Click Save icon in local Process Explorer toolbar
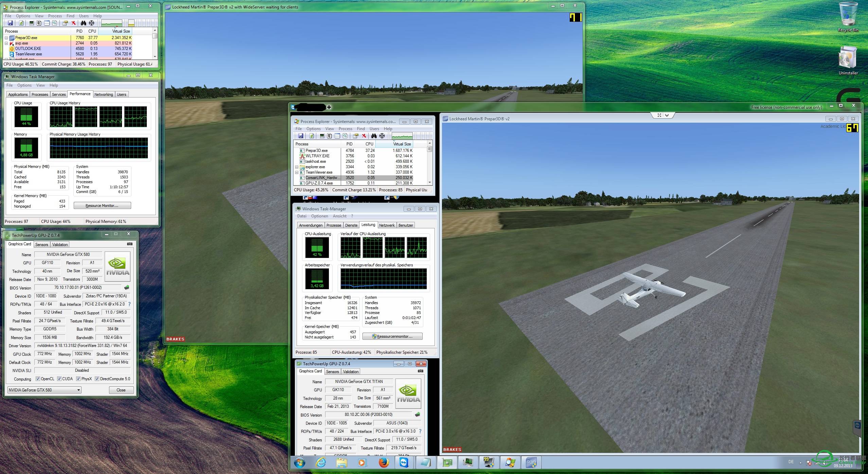This screenshot has width=868, height=474. click(10, 23)
